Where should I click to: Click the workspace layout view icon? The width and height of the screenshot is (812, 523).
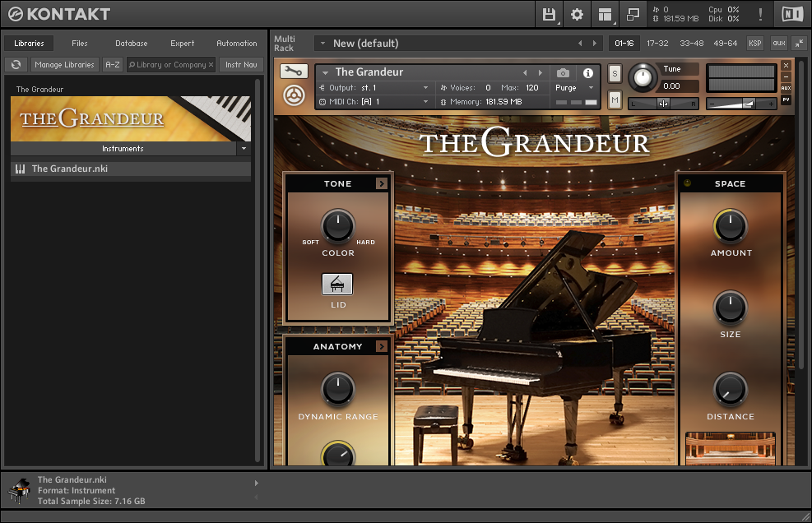(x=606, y=14)
